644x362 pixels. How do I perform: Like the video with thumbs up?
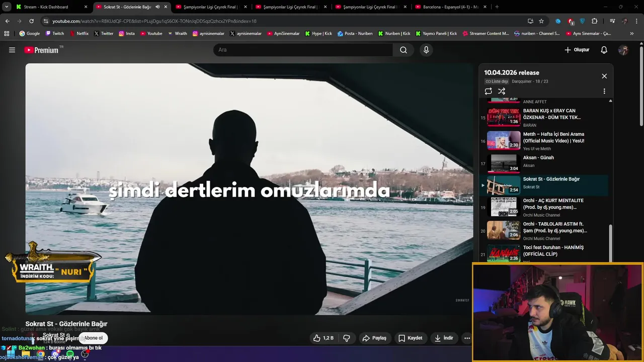pyautogui.click(x=324, y=338)
